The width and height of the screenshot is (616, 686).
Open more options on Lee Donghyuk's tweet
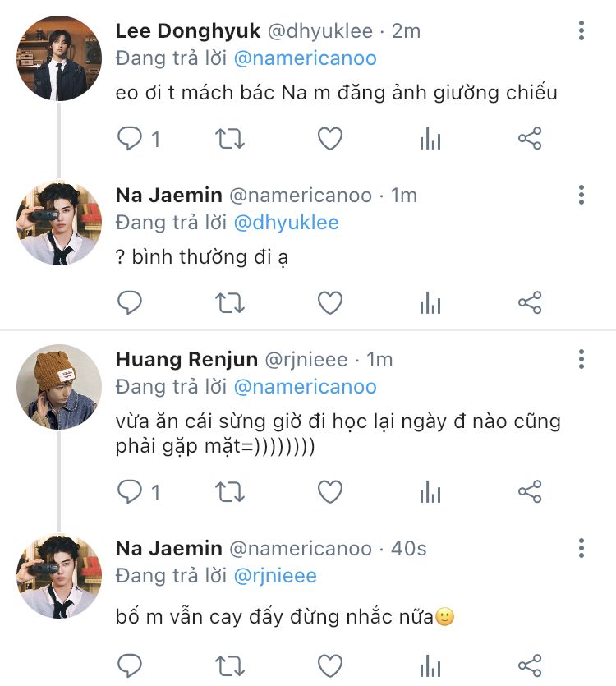(x=581, y=30)
